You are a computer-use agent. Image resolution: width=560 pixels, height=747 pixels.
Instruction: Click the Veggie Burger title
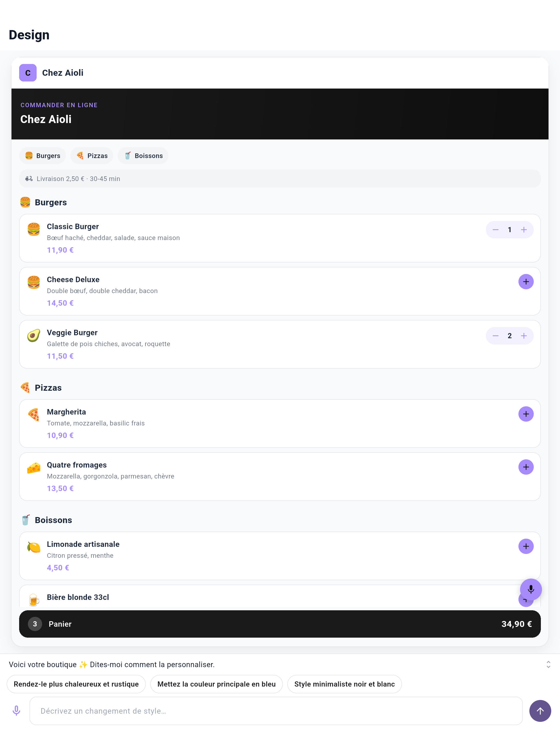[x=72, y=333]
